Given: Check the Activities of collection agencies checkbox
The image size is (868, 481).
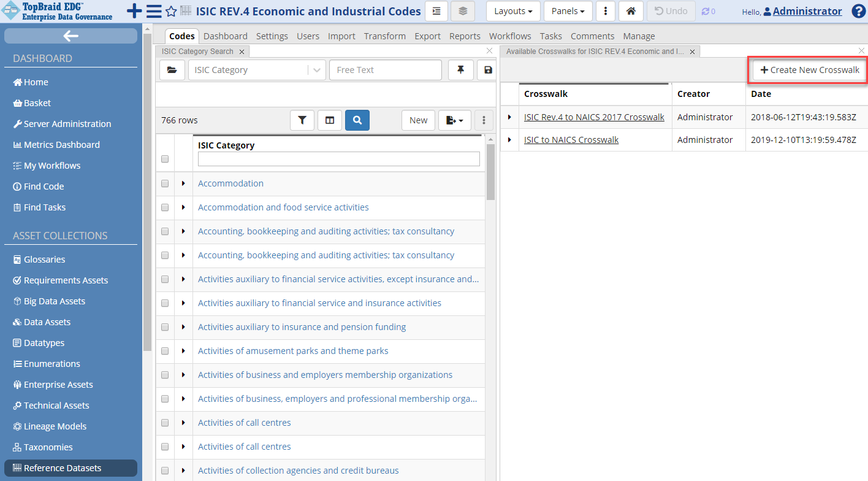Looking at the screenshot, I should pyautogui.click(x=165, y=471).
